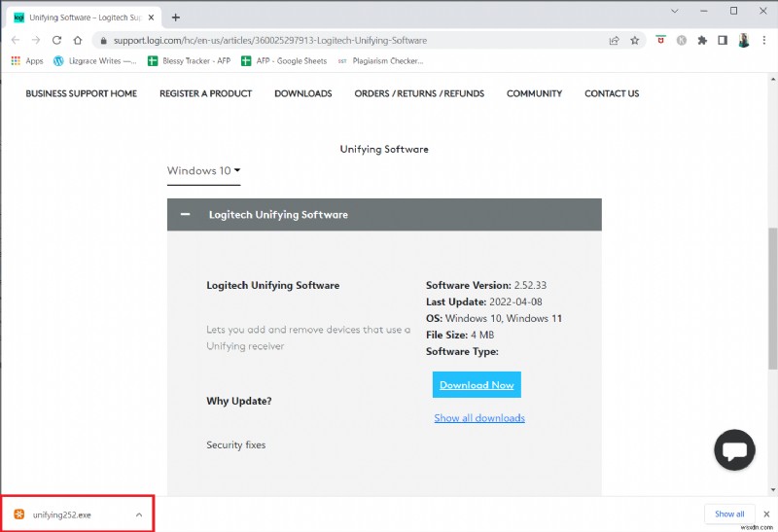Open a new browser tab
This screenshot has width=778, height=532.
pos(176,18)
